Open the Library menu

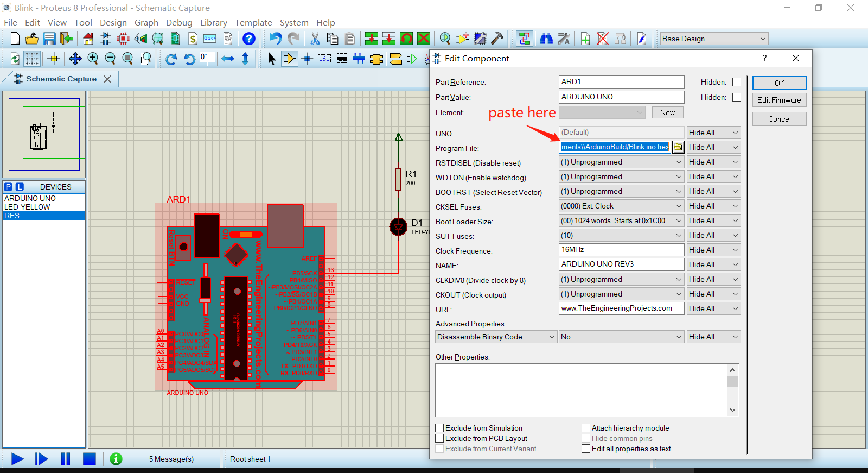[x=213, y=22]
